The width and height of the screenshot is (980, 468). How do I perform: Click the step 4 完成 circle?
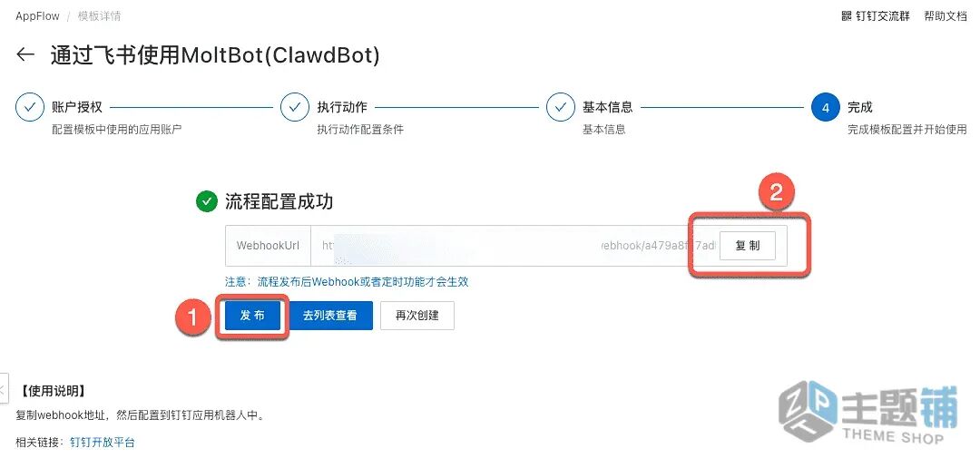[826, 107]
